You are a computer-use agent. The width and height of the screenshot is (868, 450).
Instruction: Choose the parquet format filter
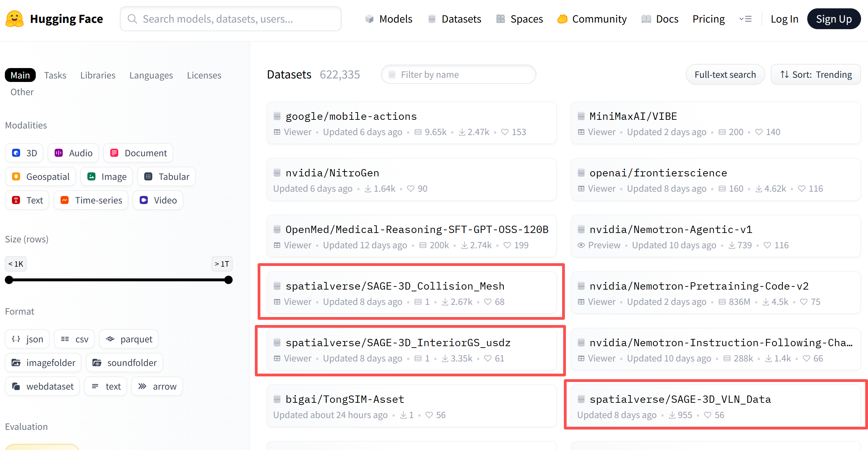coord(129,339)
